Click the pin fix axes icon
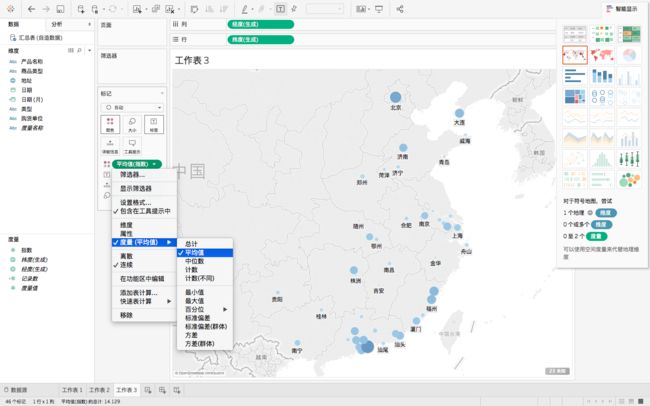Screen dimensions: 650x406 coord(294,9)
